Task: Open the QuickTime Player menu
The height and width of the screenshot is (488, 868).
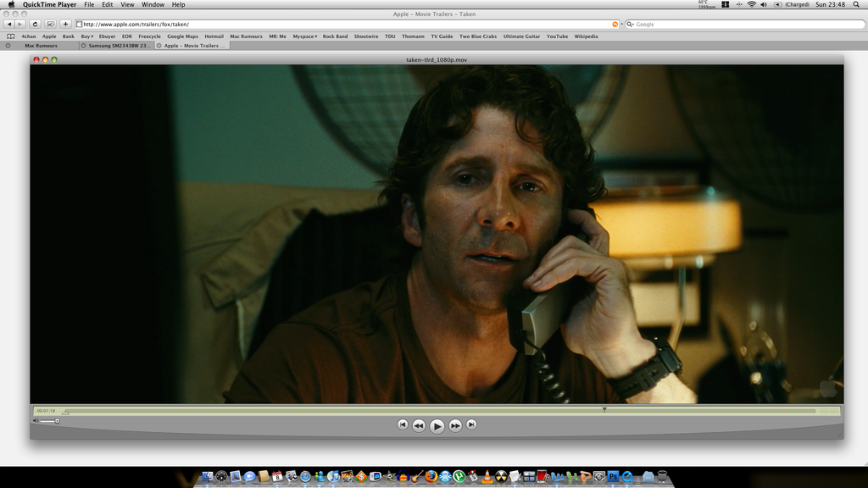Action: point(49,4)
